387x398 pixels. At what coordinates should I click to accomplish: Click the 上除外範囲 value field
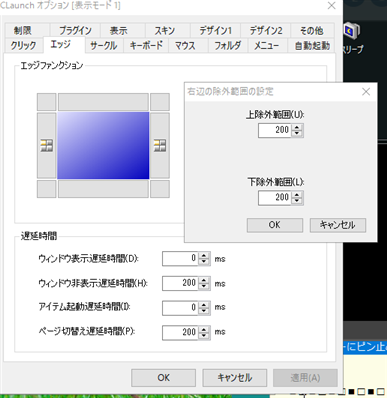tap(275, 130)
